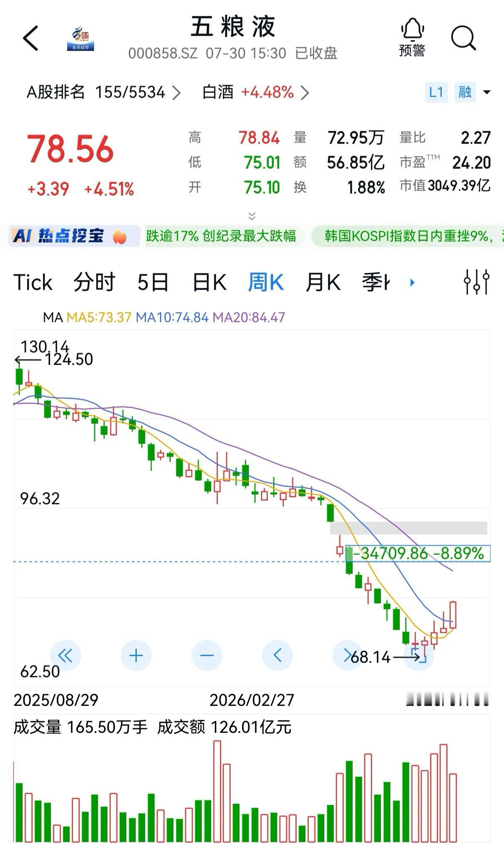The width and height of the screenshot is (504, 849).
Task: Tap chart date 2026/02/27
Action: coord(252,700)
